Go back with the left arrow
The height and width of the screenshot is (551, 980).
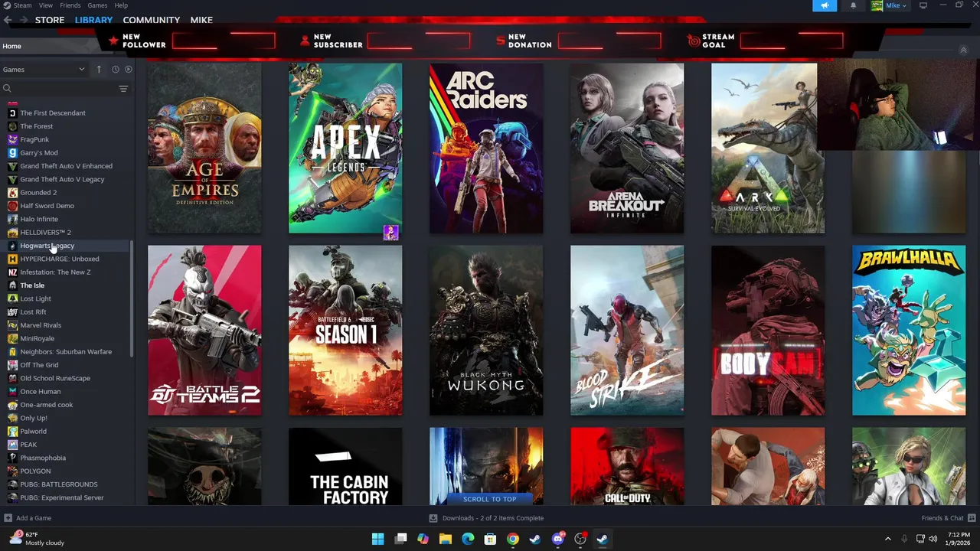tap(8, 20)
